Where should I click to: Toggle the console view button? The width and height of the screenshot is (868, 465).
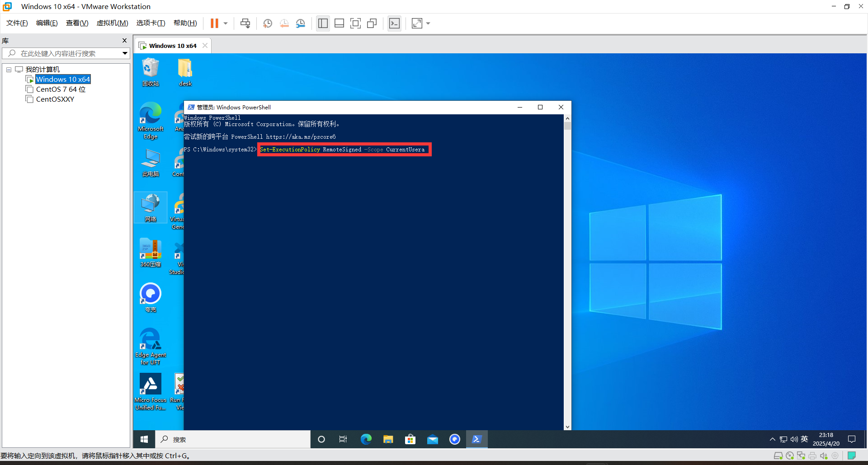pos(394,23)
